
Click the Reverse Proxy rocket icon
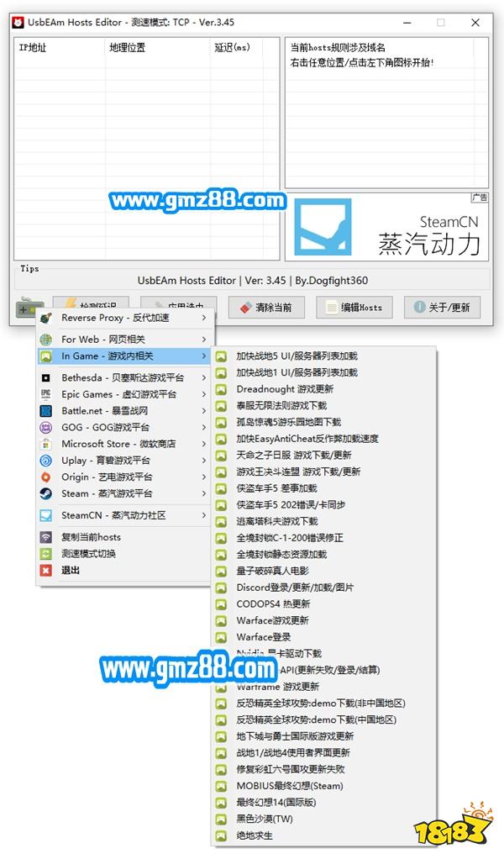46,318
